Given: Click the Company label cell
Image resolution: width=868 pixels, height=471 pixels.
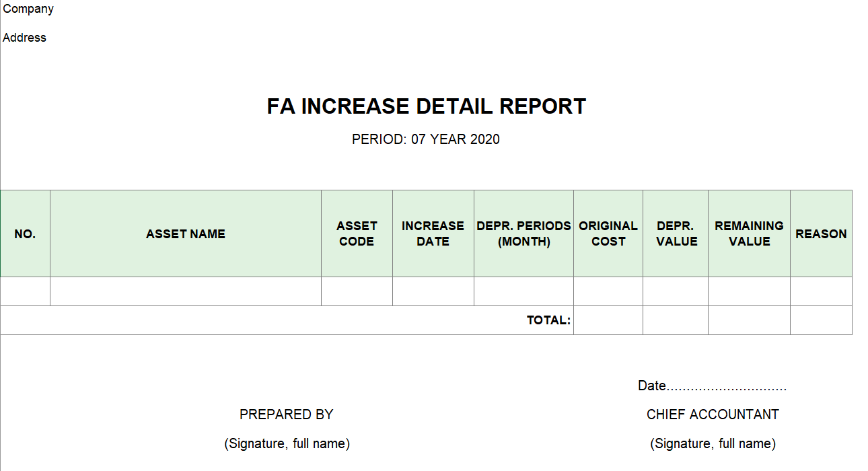Looking at the screenshot, I should pos(28,9).
